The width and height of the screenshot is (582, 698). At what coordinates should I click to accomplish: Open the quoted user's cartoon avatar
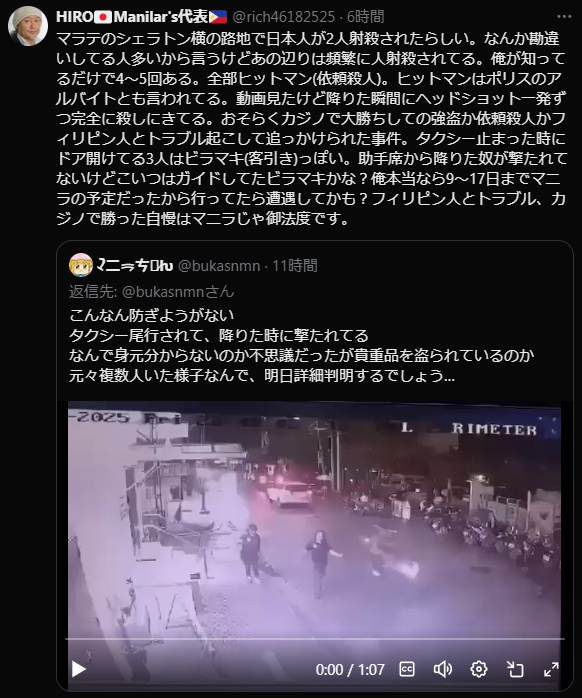click(x=81, y=265)
